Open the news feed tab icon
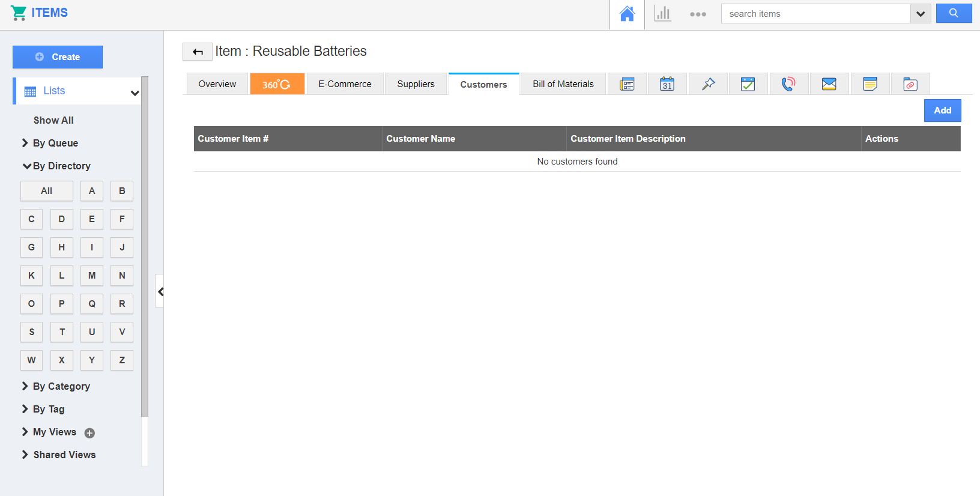Viewport: 980px width, 496px height. pyautogui.click(x=627, y=84)
